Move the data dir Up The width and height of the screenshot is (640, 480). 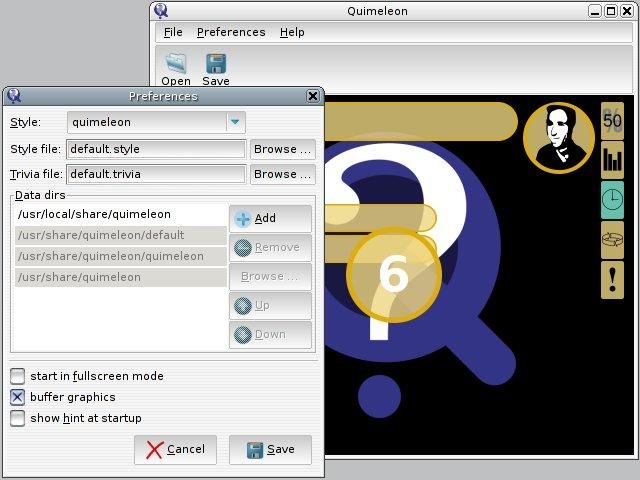pos(270,305)
